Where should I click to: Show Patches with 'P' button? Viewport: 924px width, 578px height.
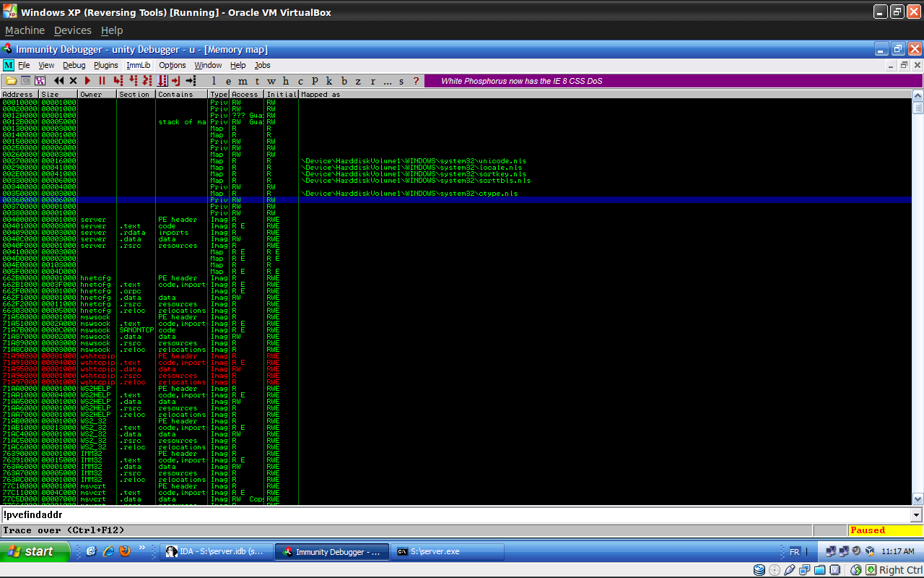tap(315, 81)
